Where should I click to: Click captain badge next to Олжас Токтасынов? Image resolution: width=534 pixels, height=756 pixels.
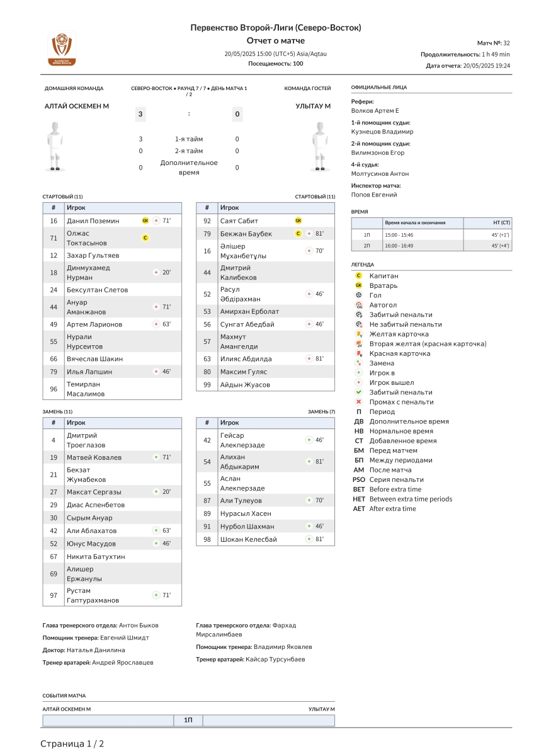click(x=145, y=238)
